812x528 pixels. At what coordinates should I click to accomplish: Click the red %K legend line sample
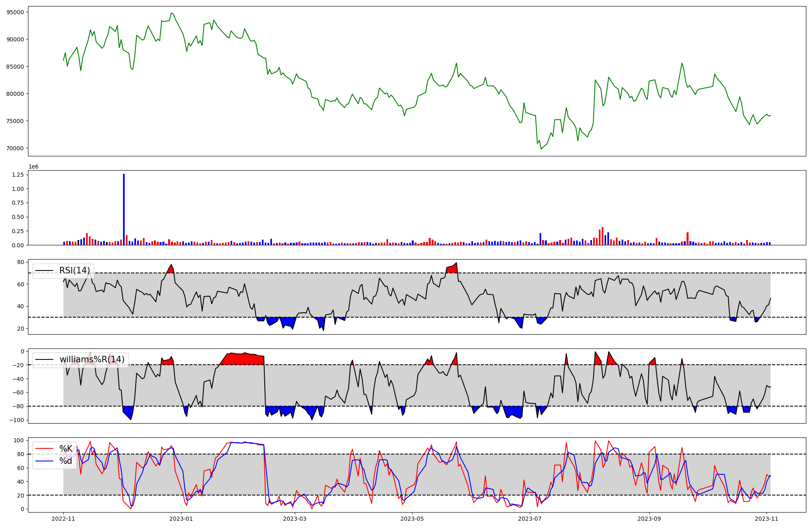[x=44, y=448]
